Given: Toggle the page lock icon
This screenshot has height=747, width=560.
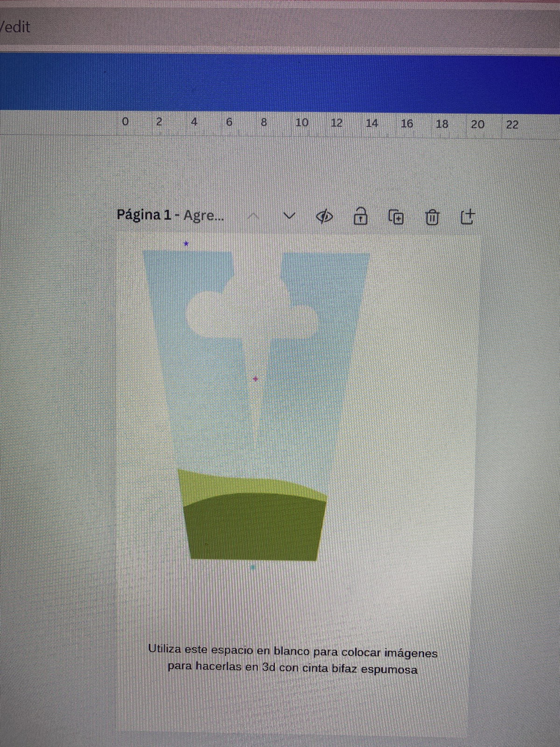Looking at the screenshot, I should (x=360, y=217).
